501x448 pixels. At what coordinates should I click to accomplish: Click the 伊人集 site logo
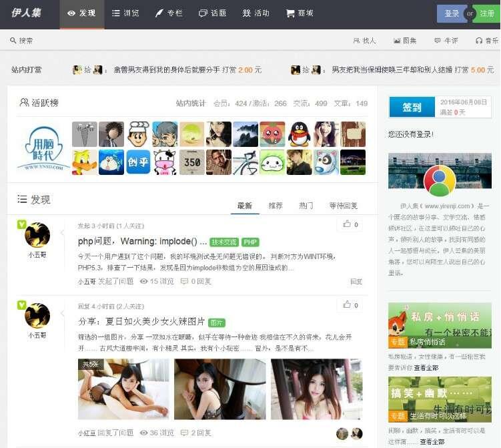(x=26, y=13)
